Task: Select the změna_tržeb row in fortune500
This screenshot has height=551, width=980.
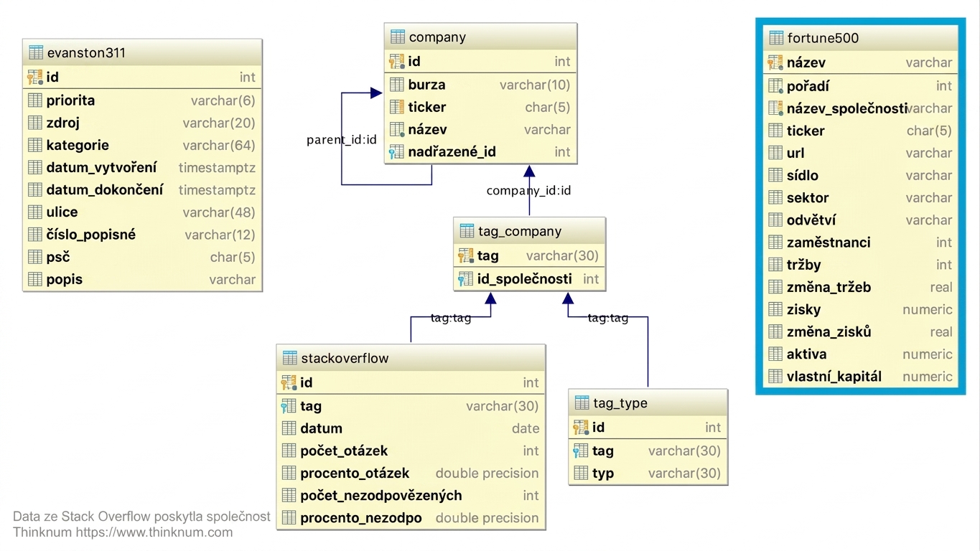Action: point(860,287)
